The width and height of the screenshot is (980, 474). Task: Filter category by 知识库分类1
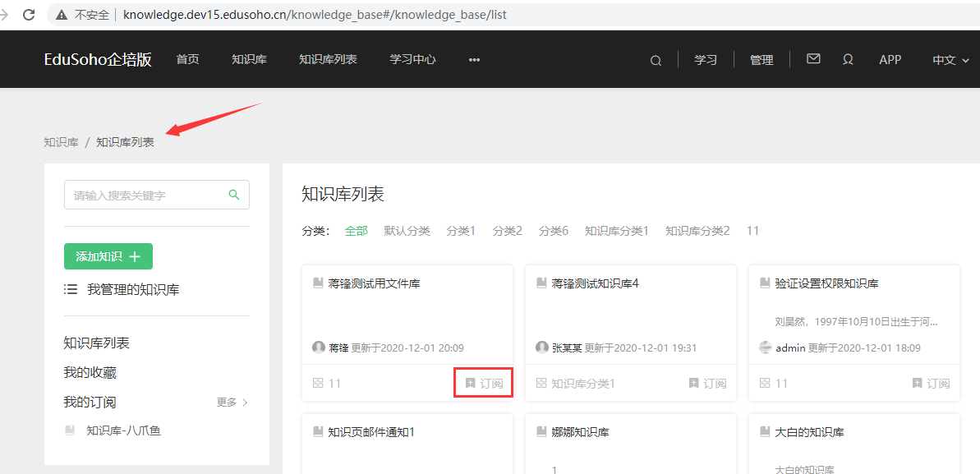[x=617, y=231]
